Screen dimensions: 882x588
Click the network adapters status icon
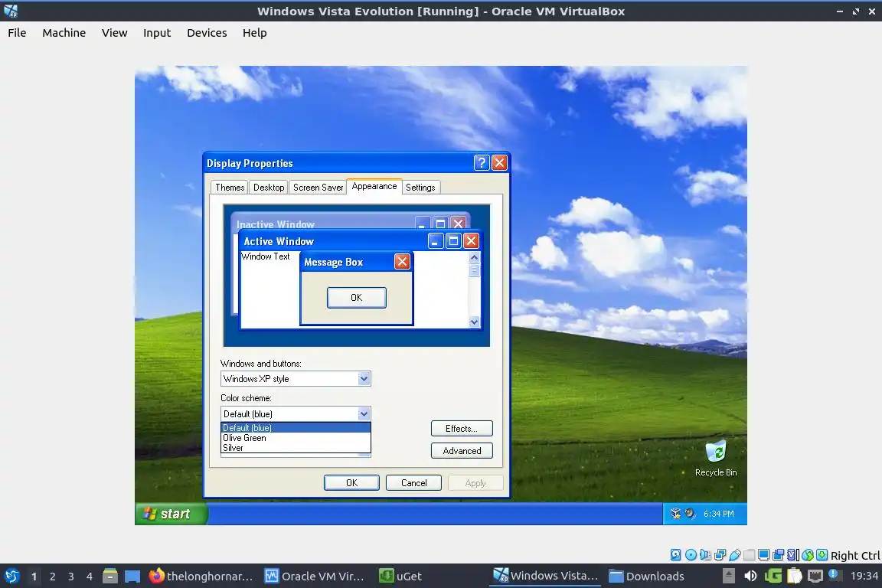click(x=720, y=555)
